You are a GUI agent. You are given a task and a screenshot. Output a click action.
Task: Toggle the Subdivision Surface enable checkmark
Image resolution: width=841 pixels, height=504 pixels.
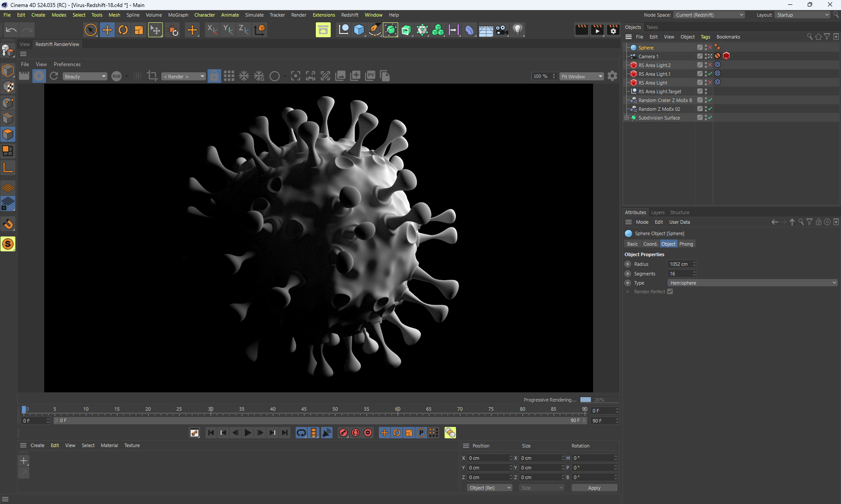(x=710, y=117)
